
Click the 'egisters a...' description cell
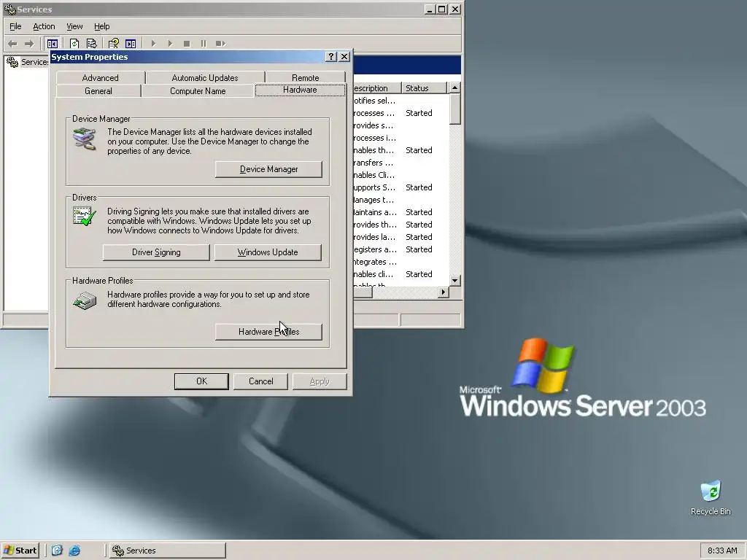click(375, 249)
